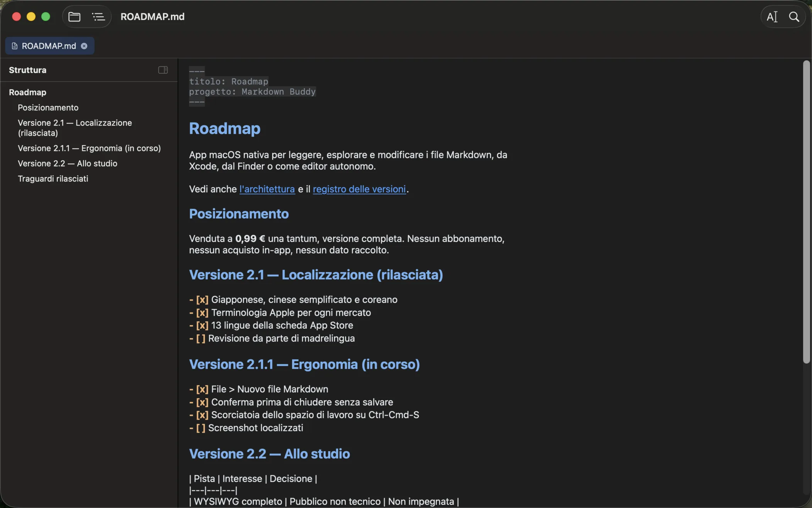
Task: Click the file icon in the ROADMAP.md tab
Action: (x=15, y=46)
